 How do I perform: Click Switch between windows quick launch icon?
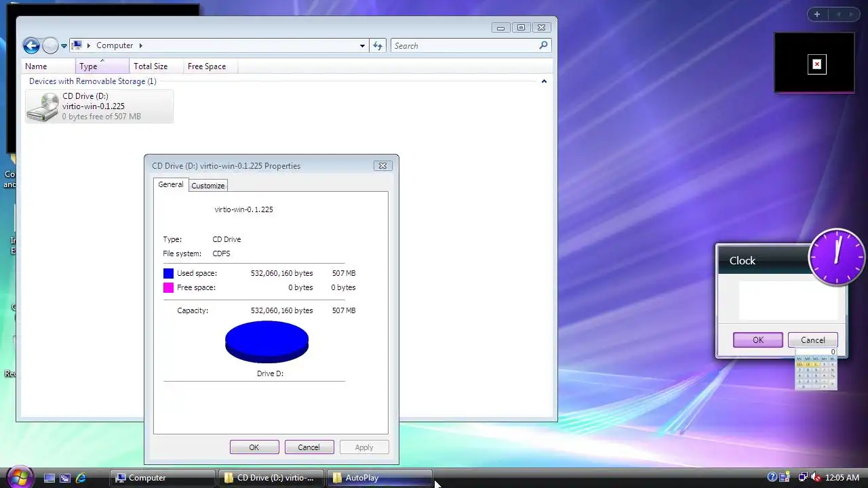65,478
